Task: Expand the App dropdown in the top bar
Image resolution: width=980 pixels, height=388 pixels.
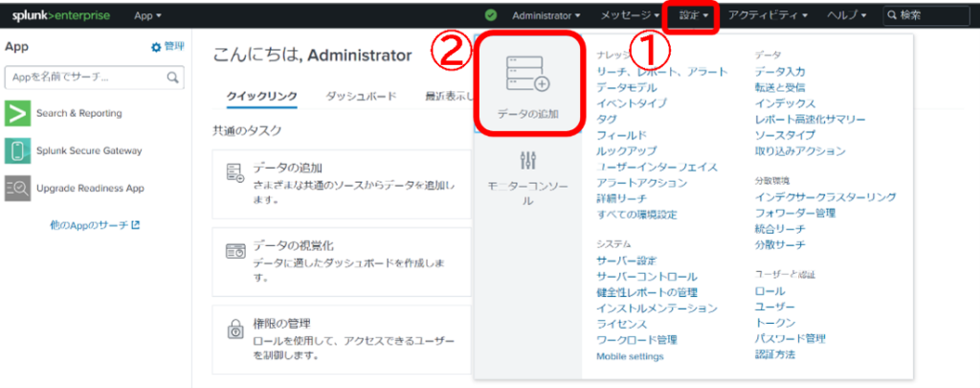Action: (147, 15)
